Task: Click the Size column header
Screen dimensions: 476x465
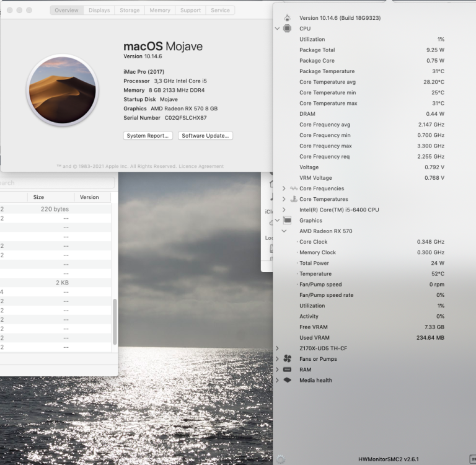Action: [38, 197]
